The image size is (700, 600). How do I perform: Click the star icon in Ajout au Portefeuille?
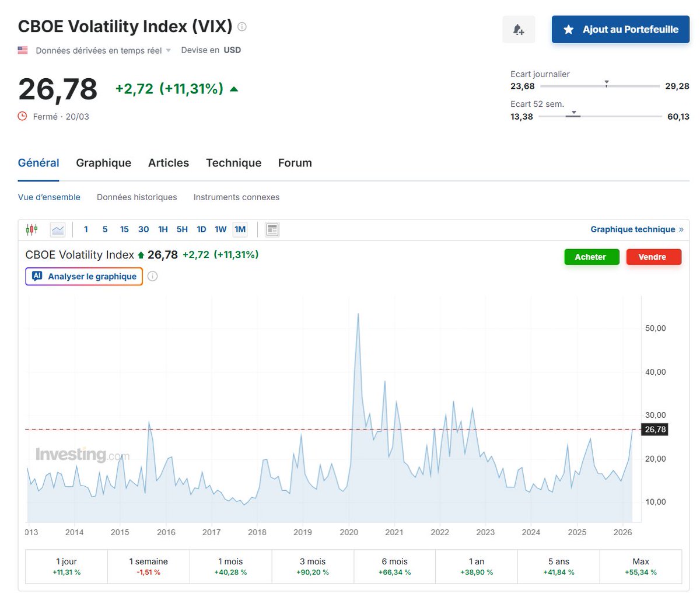coord(569,29)
